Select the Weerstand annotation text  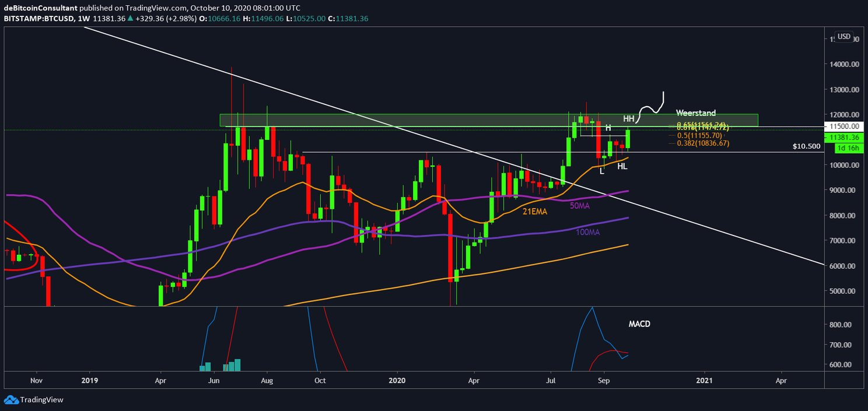pyautogui.click(x=695, y=113)
